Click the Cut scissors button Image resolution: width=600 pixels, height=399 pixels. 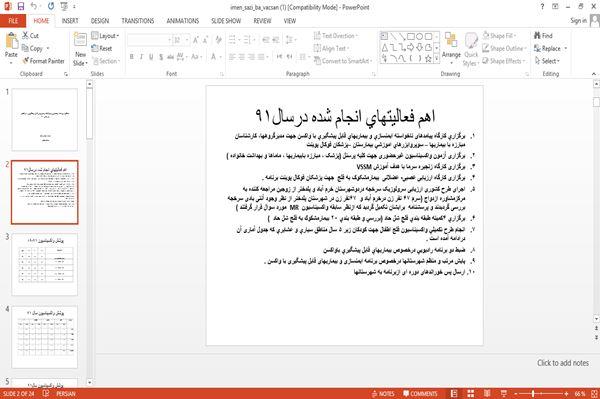coord(30,36)
